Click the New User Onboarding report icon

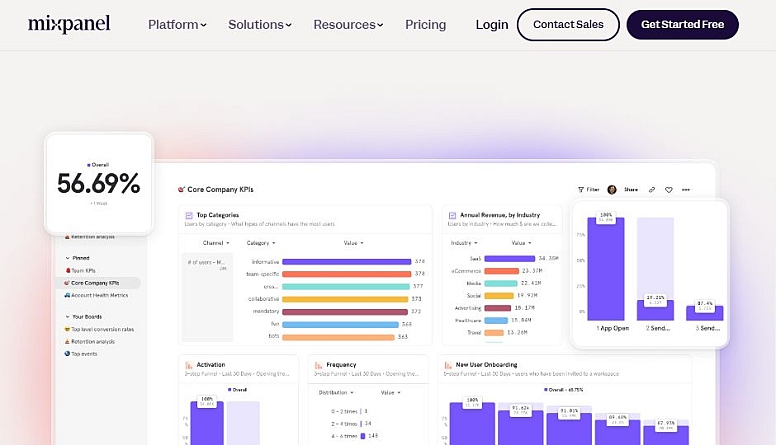(448, 365)
